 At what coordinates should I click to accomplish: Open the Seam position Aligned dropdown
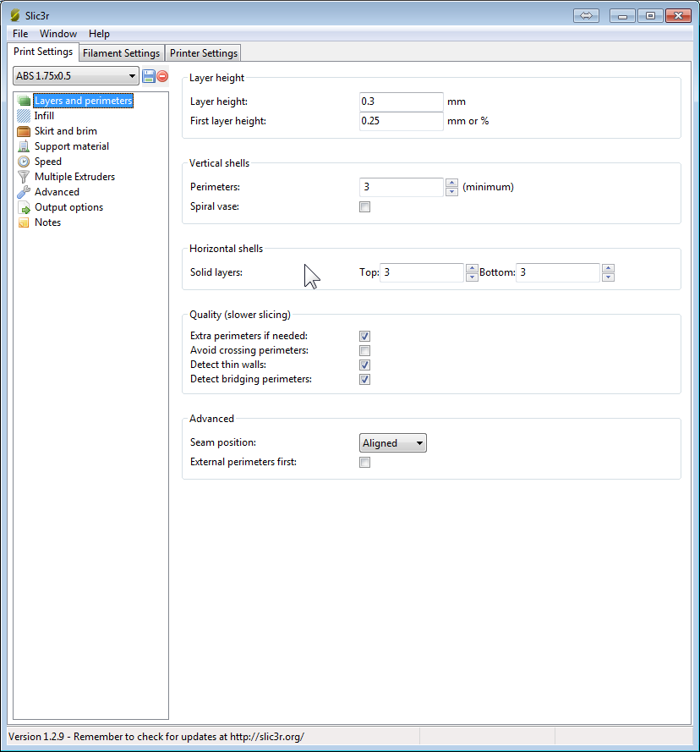click(x=392, y=442)
